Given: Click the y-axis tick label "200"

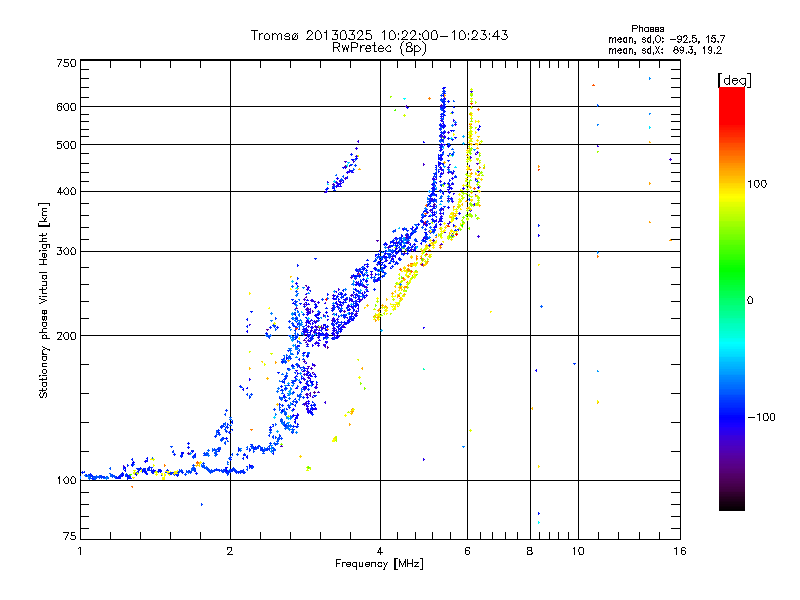Looking at the screenshot, I should pyautogui.click(x=66, y=336).
